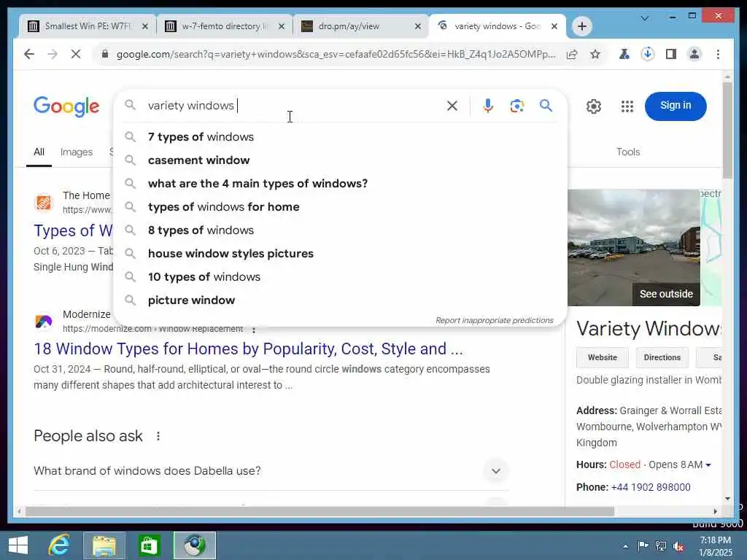This screenshot has width=747, height=560.
Task: Choose suggestion 'casement window'
Action: click(340, 160)
